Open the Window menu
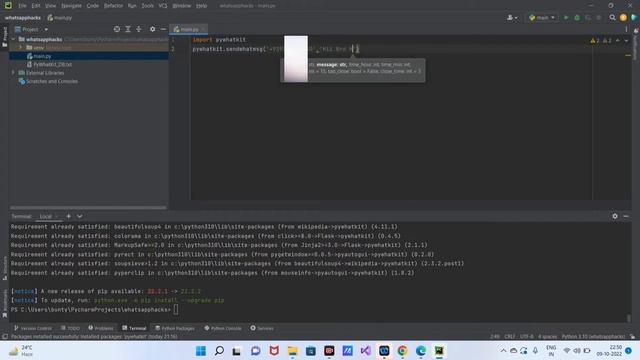This screenshot has height=360, width=640. tap(181, 6)
